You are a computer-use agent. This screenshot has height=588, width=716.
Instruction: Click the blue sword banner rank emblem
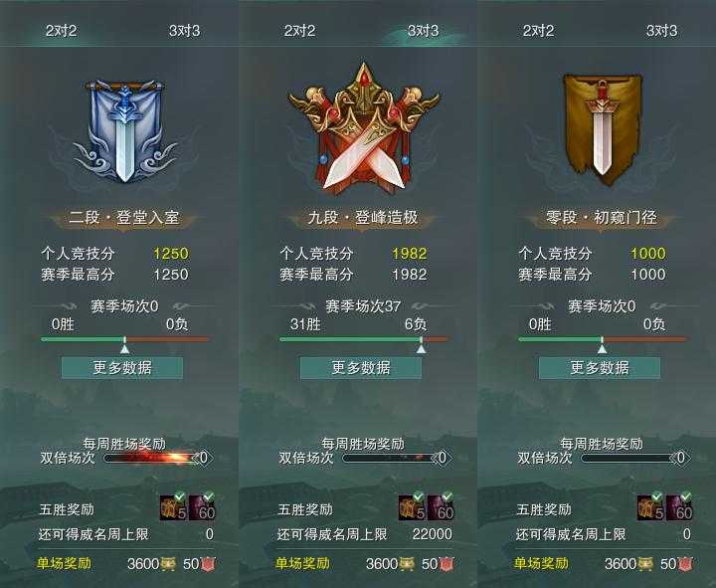(x=124, y=131)
